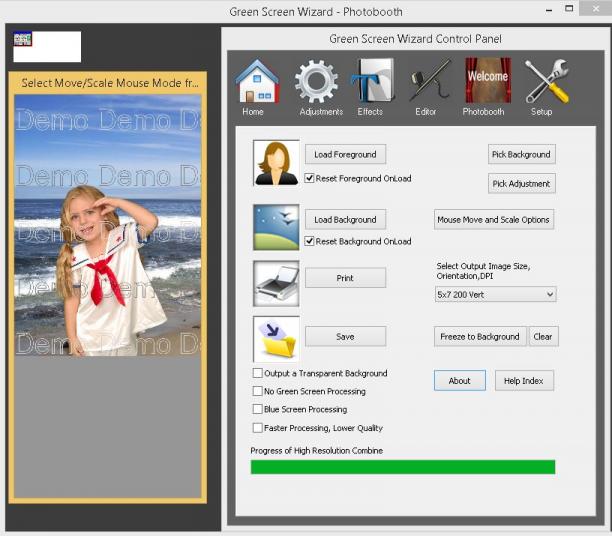The width and height of the screenshot is (612, 536).
Task: Click the Load Foreground button
Action: point(345,154)
